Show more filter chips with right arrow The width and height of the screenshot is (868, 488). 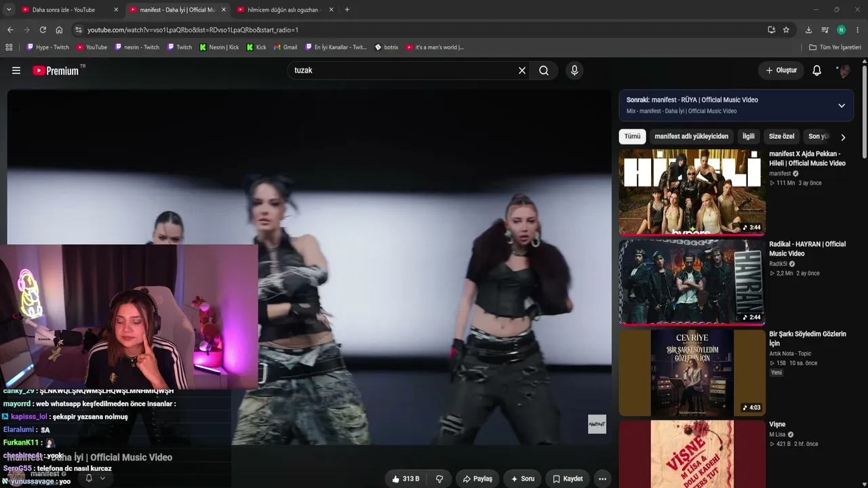[843, 137]
